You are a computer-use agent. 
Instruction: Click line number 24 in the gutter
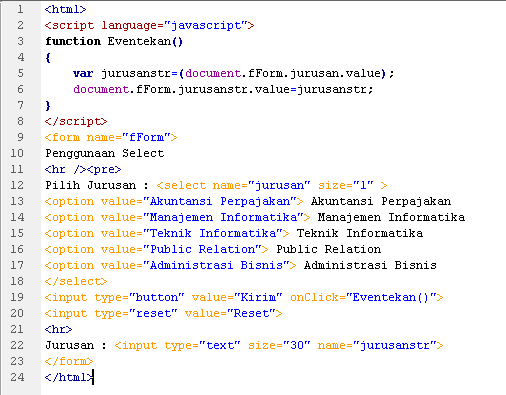tap(17, 377)
